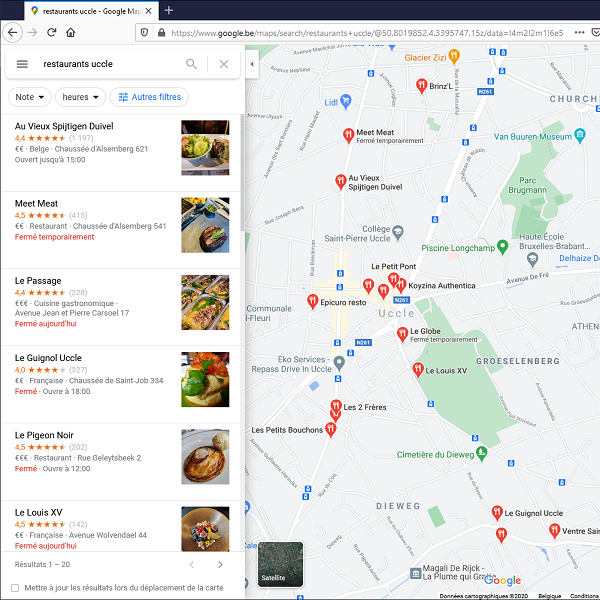Open the heures filter dropdown

click(x=80, y=97)
